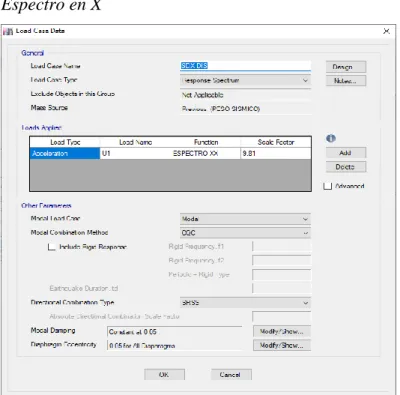The height and width of the screenshot is (395, 400).
Task: Click the 0.05 for All Diaphragms field
Action: tap(174, 346)
